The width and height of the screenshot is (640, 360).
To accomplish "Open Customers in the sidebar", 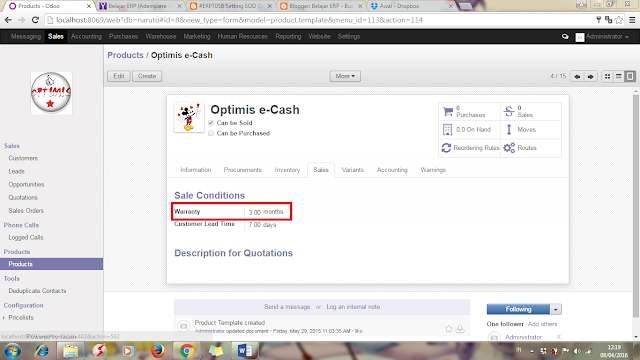I will [x=23, y=158].
